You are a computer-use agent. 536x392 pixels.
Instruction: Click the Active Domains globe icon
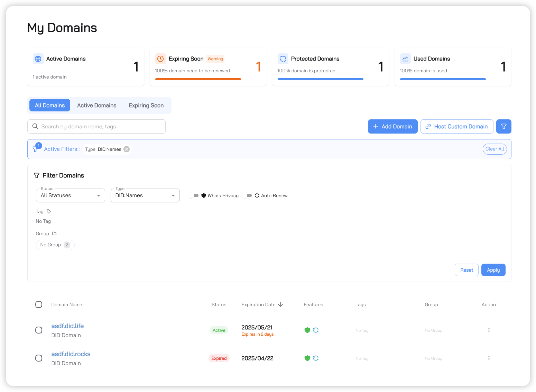click(38, 59)
